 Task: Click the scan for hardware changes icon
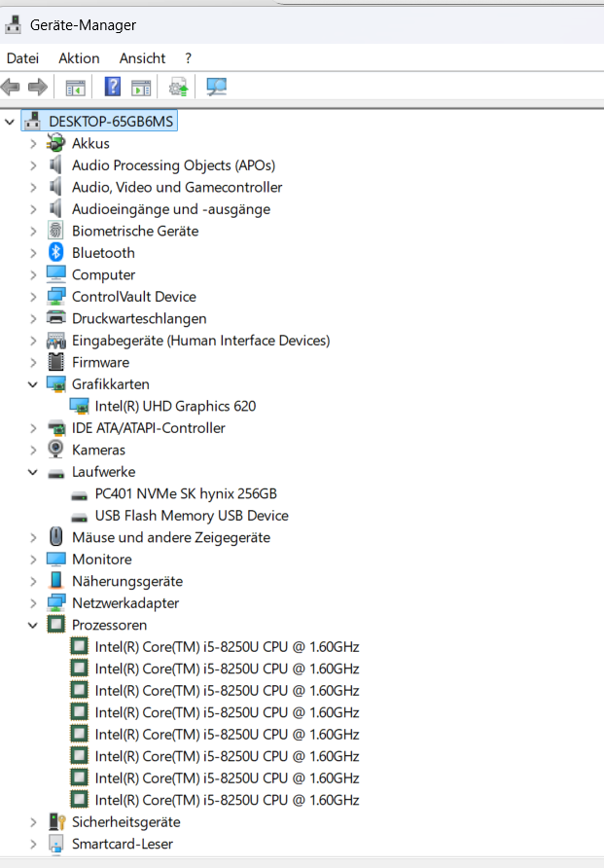click(216, 87)
